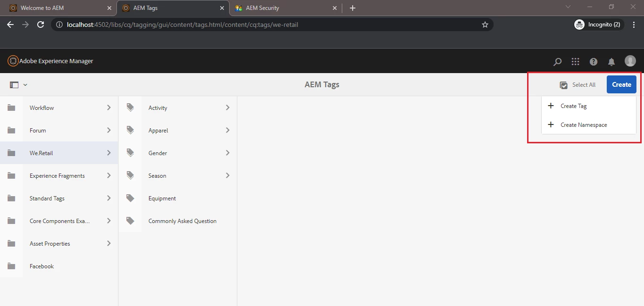
Task: Click the blue Create button
Action: pos(621,84)
